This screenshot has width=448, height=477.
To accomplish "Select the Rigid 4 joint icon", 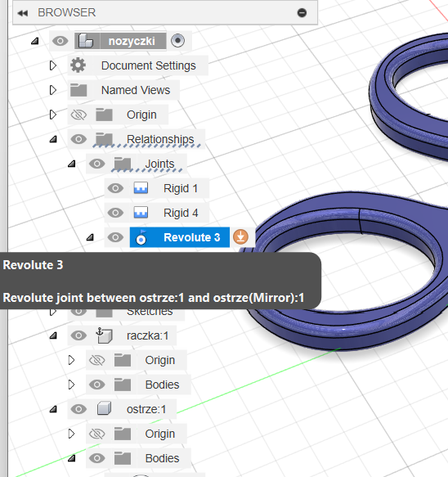I will click(141, 213).
